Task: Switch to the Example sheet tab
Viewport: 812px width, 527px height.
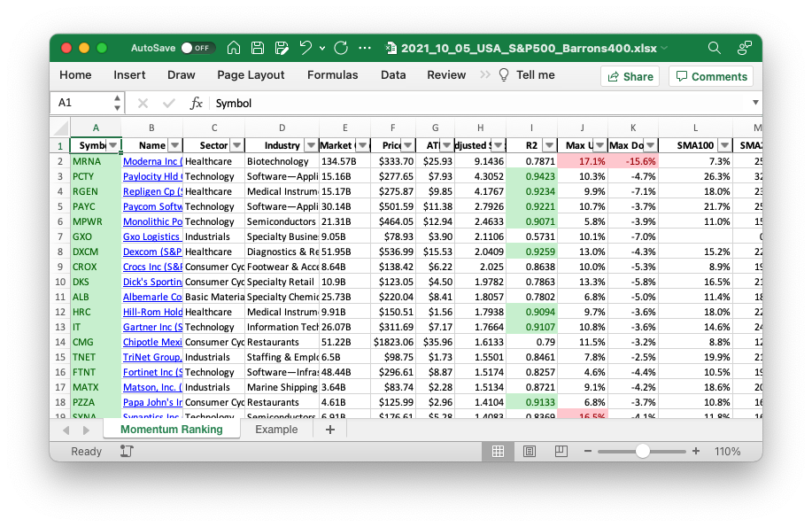Action: click(x=276, y=430)
